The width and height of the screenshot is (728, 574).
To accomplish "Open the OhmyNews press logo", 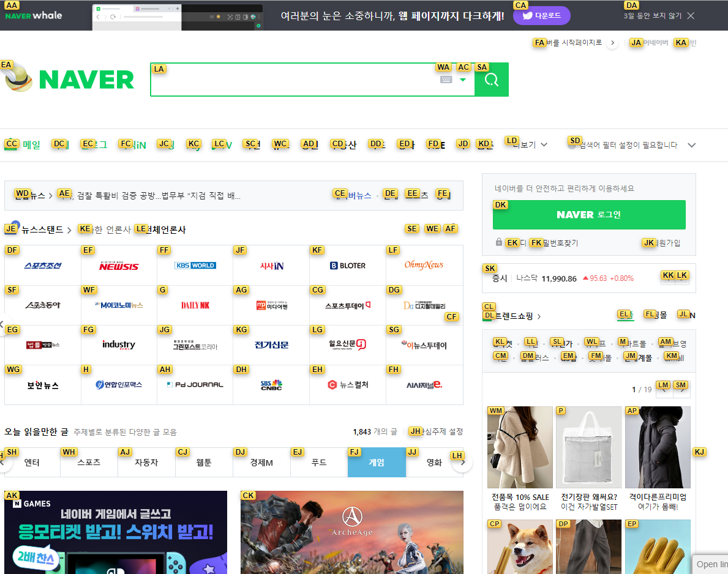I will click(424, 266).
